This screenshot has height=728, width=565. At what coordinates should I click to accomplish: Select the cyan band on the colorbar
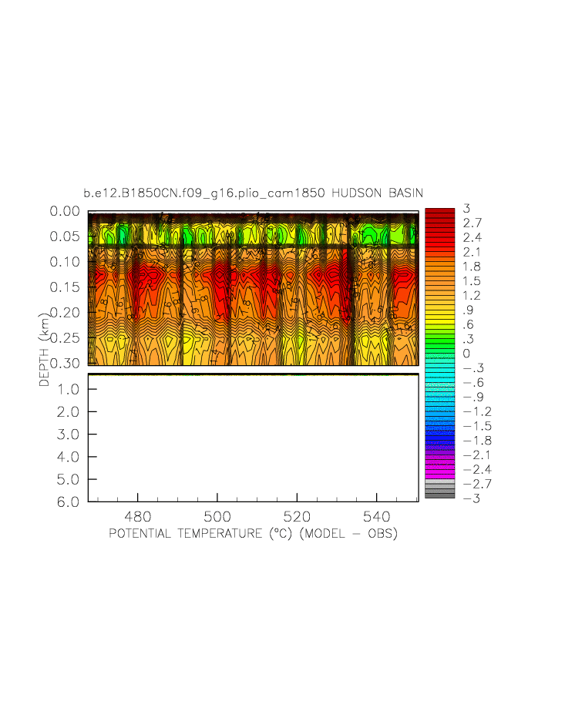[x=439, y=377]
